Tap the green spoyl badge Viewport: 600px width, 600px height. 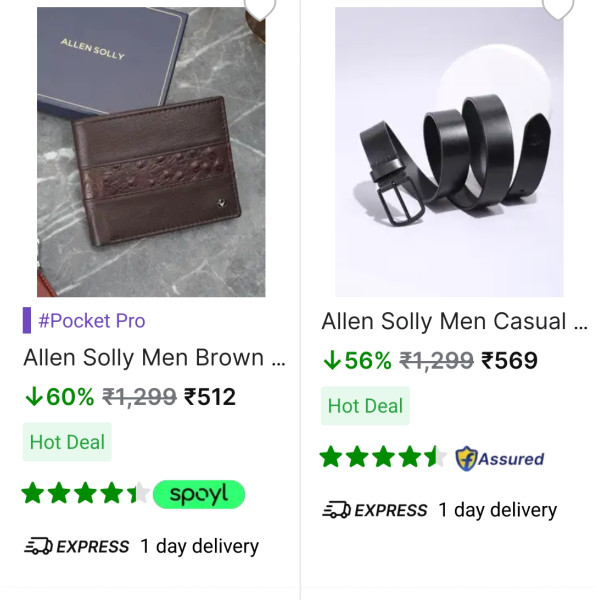(199, 494)
